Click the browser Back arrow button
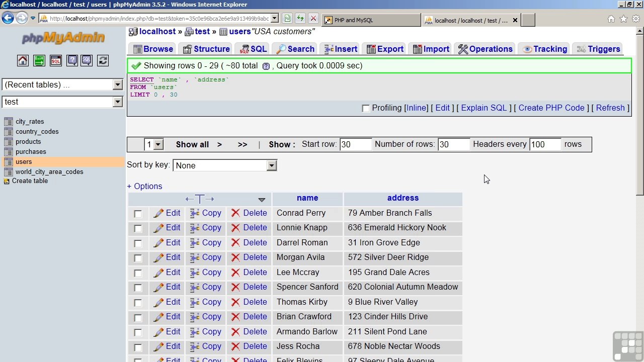 pos(8,19)
